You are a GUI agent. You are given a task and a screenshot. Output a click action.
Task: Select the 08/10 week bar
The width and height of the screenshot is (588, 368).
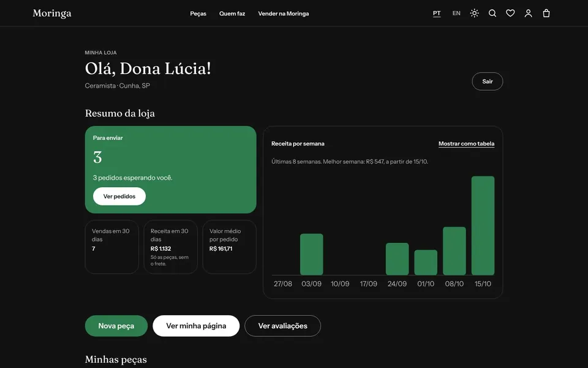tap(454, 251)
